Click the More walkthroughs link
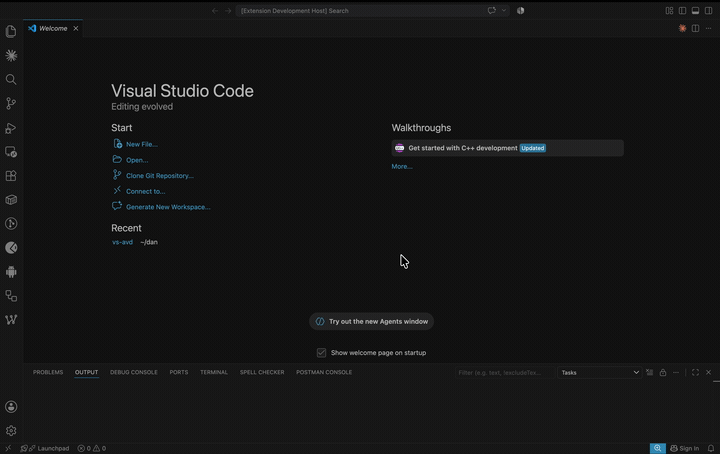Viewport: 720px width, 454px height. pyautogui.click(x=402, y=167)
